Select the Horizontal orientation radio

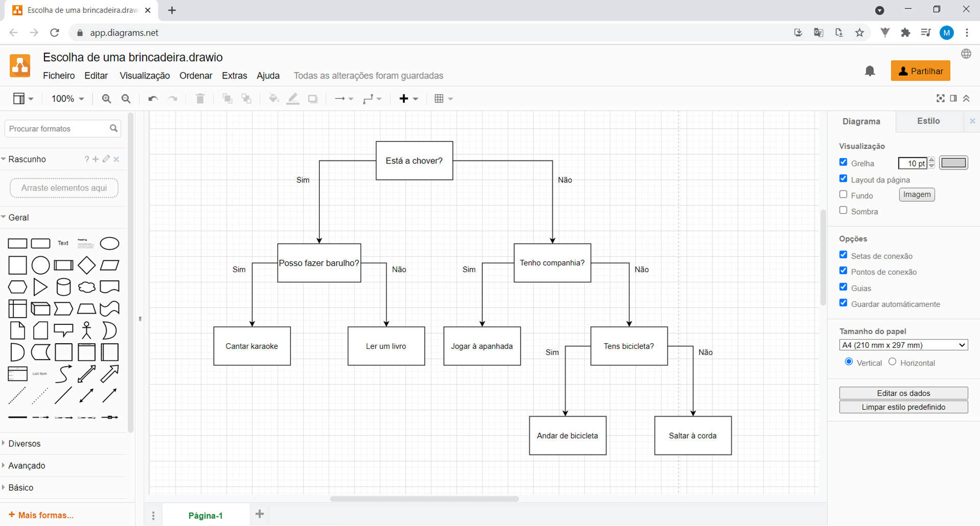pyautogui.click(x=892, y=362)
